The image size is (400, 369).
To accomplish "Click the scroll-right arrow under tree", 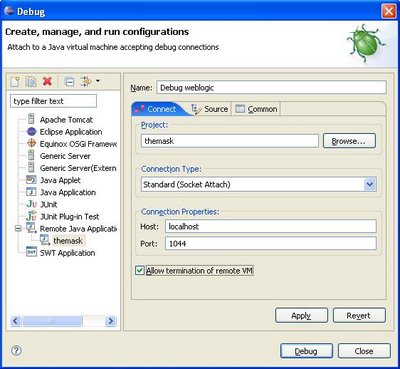I will pos(110,321).
